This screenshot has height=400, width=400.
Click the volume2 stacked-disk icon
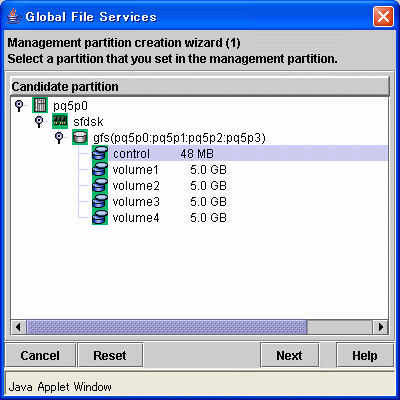tap(100, 185)
